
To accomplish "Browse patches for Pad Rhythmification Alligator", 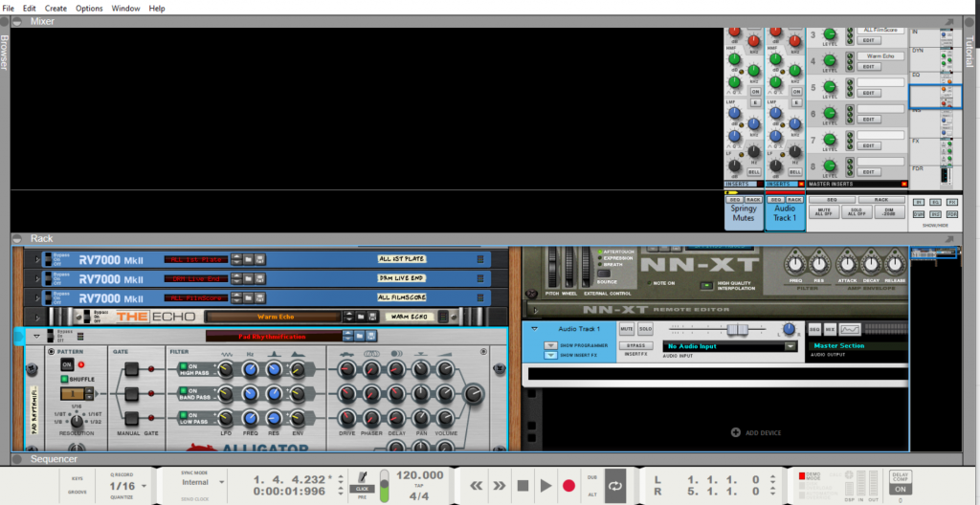I will click(360, 337).
